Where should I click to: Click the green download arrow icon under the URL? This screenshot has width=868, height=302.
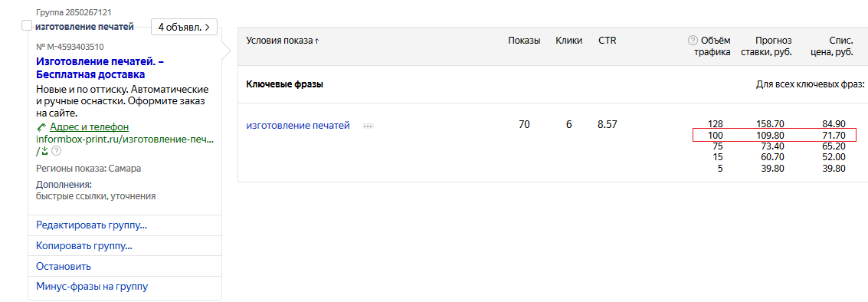44,151
